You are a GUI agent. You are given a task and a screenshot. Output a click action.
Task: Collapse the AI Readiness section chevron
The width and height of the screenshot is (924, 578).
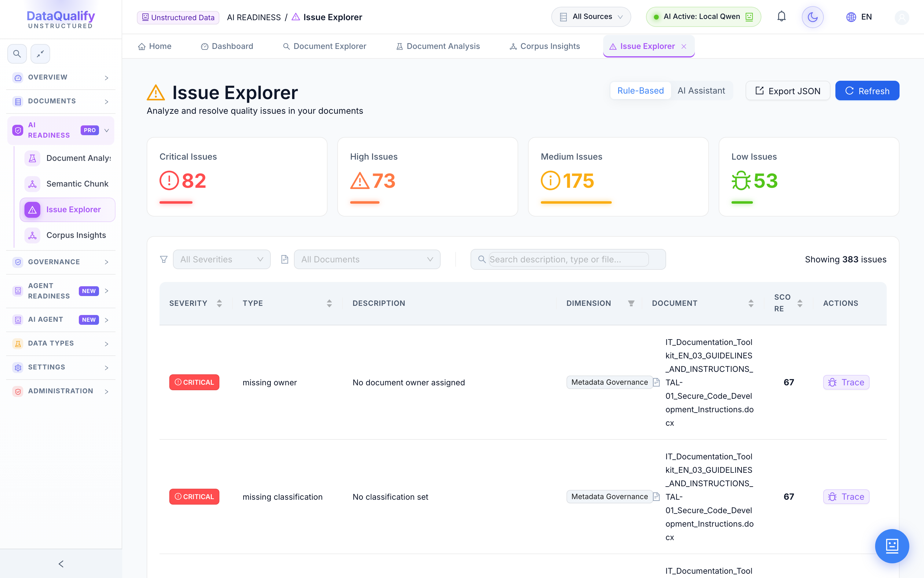(107, 130)
